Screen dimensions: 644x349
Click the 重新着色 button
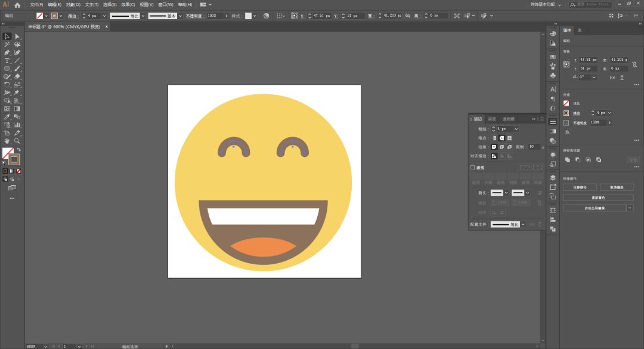[597, 197]
